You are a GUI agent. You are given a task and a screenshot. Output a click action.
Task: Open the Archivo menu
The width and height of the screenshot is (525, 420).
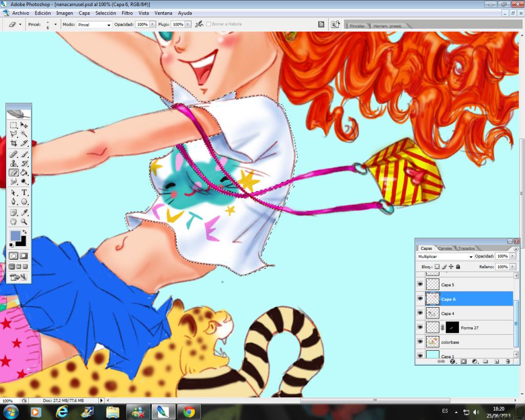[x=21, y=13]
